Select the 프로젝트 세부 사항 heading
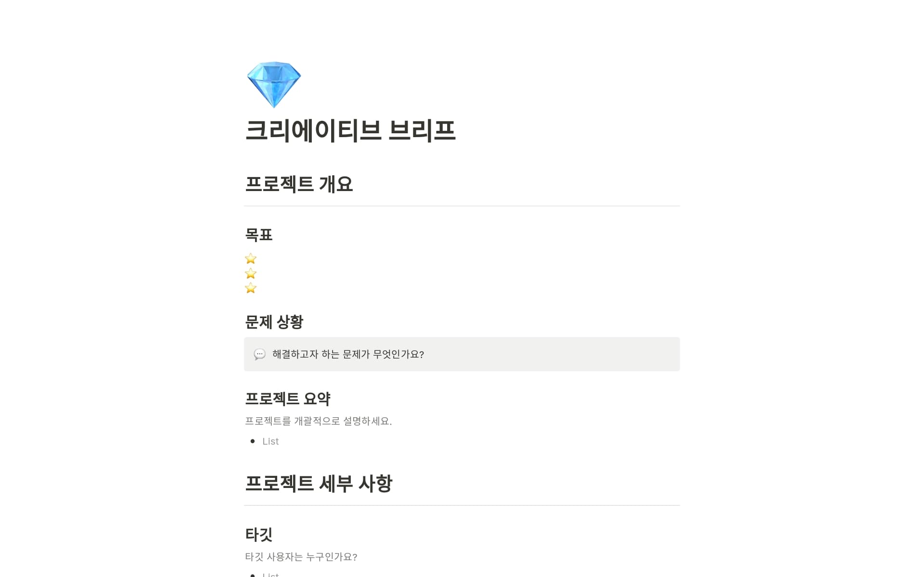Viewport: 924px width, 577px height. pos(319,484)
